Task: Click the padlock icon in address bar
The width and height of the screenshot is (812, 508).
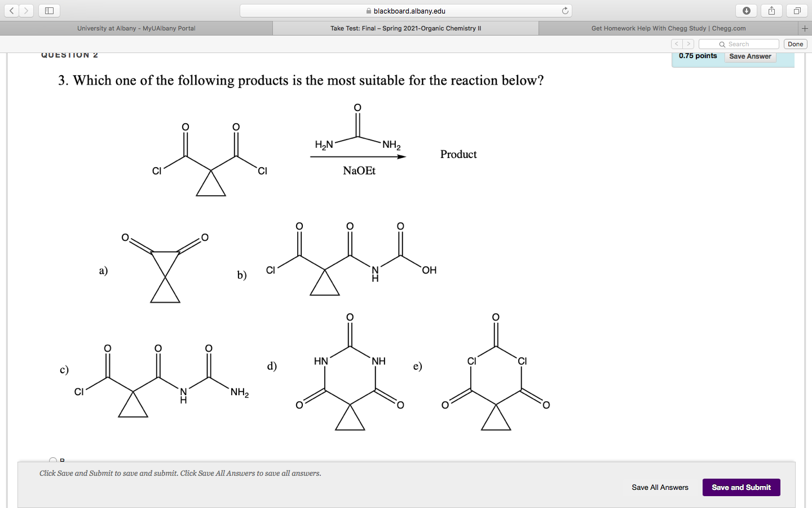Action: click(x=369, y=11)
